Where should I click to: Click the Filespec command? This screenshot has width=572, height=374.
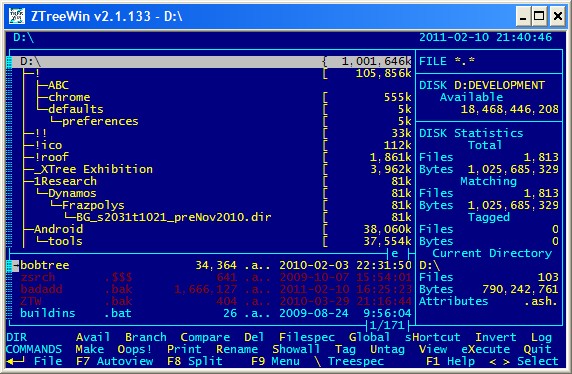[x=306, y=337]
